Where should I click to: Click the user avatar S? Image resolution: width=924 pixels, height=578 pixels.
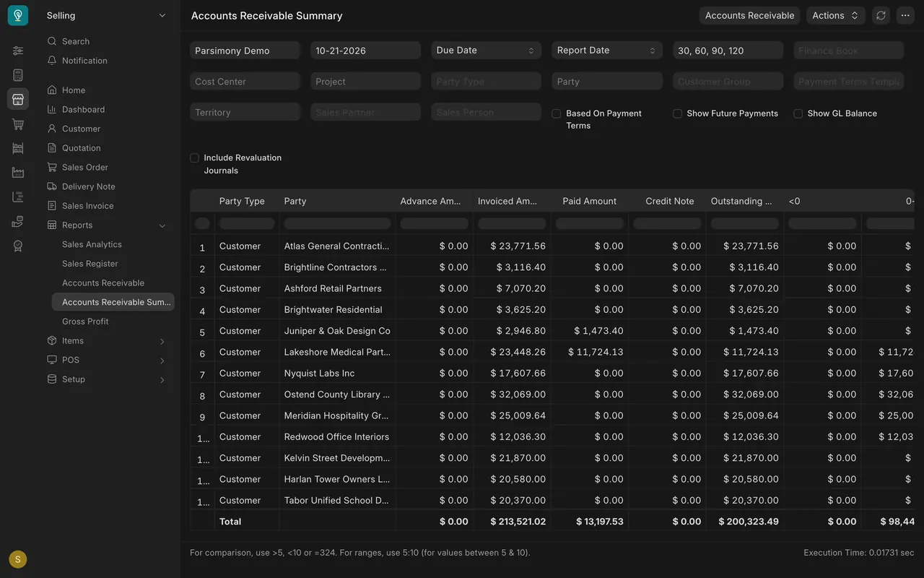(18, 559)
